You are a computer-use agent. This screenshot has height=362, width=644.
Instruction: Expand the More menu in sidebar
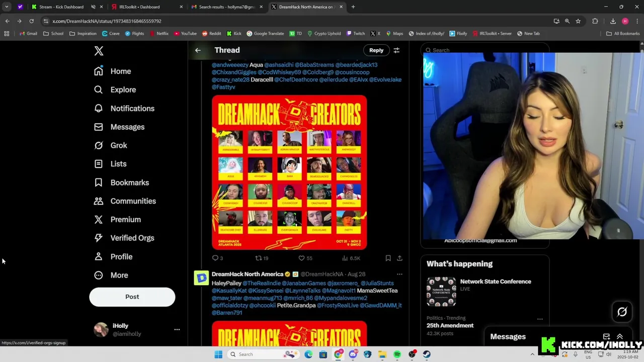[111, 275]
